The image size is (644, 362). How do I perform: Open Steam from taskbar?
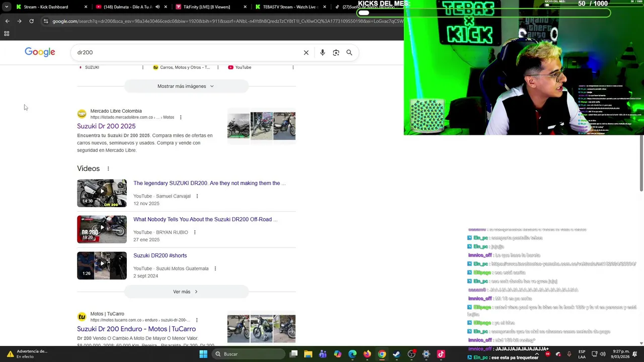396,354
